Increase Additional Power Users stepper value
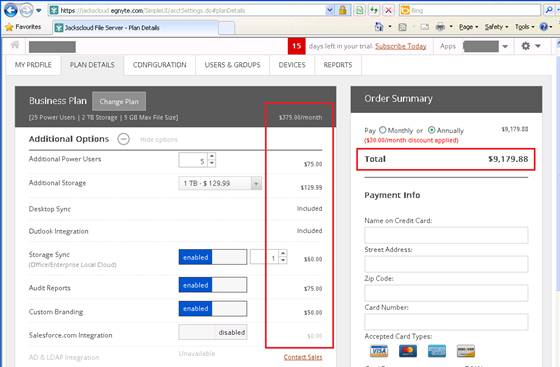The height and width of the screenshot is (367, 560). point(212,156)
